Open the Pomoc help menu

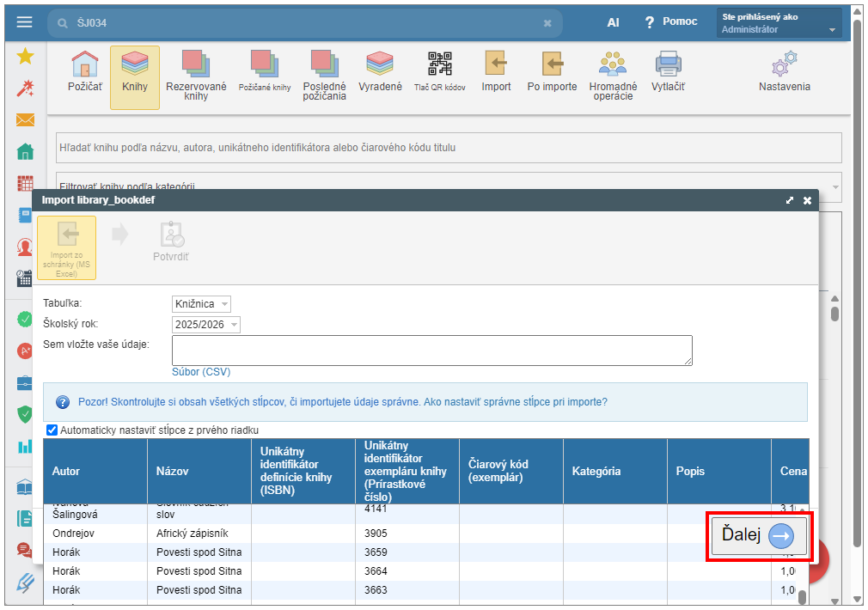pos(671,21)
